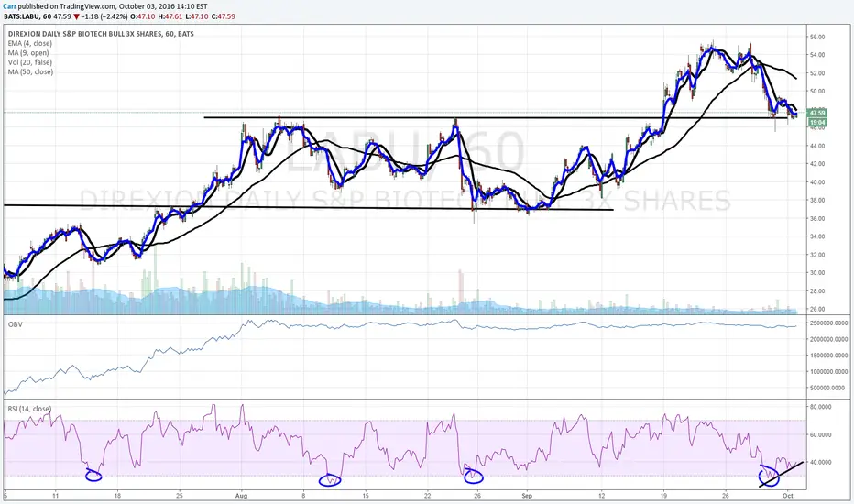The height and width of the screenshot is (504, 854).
Task: Click the 19 date axis label
Action: [663, 496]
